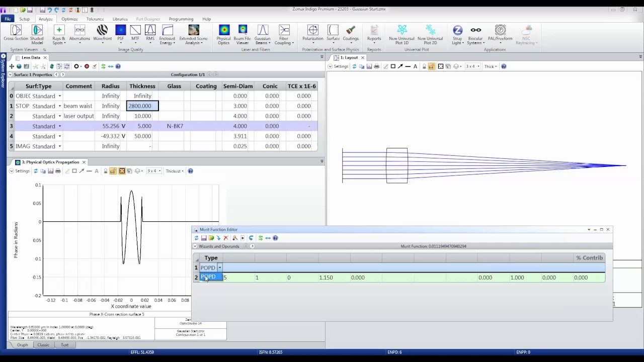Create a New Universal Plot 2D
Image resolution: width=644 pixels, height=362 pixels.
click(430, 35)
